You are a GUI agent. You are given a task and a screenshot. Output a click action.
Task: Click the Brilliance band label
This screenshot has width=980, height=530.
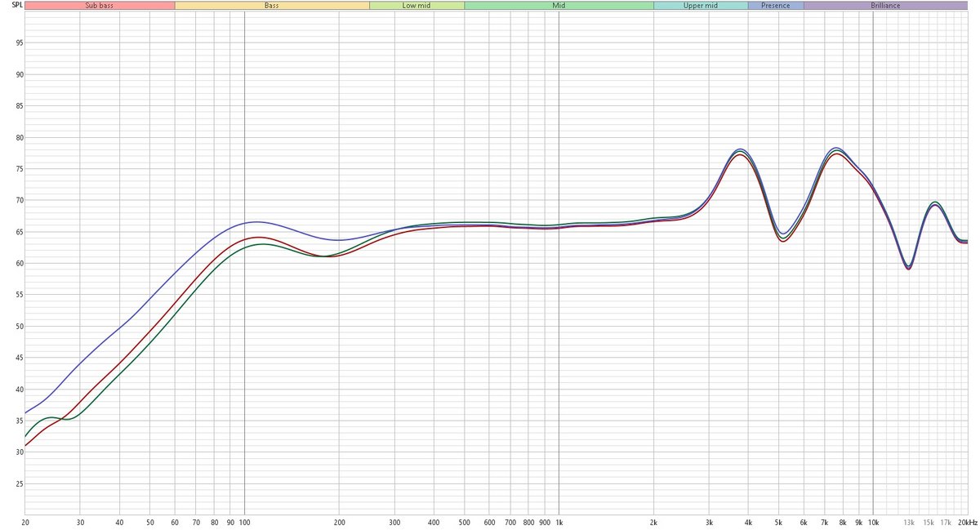pos(885,5)
